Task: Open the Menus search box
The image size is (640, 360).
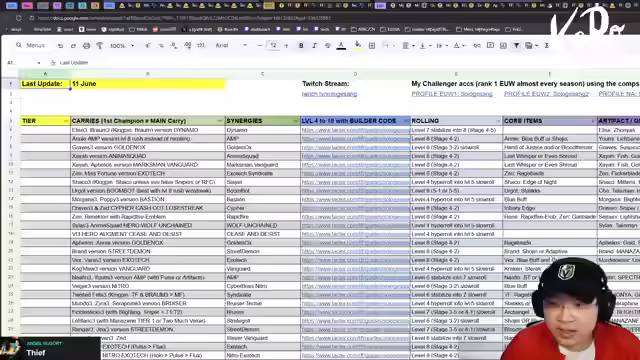Action: pyautogui.click(x=31, y=45)
